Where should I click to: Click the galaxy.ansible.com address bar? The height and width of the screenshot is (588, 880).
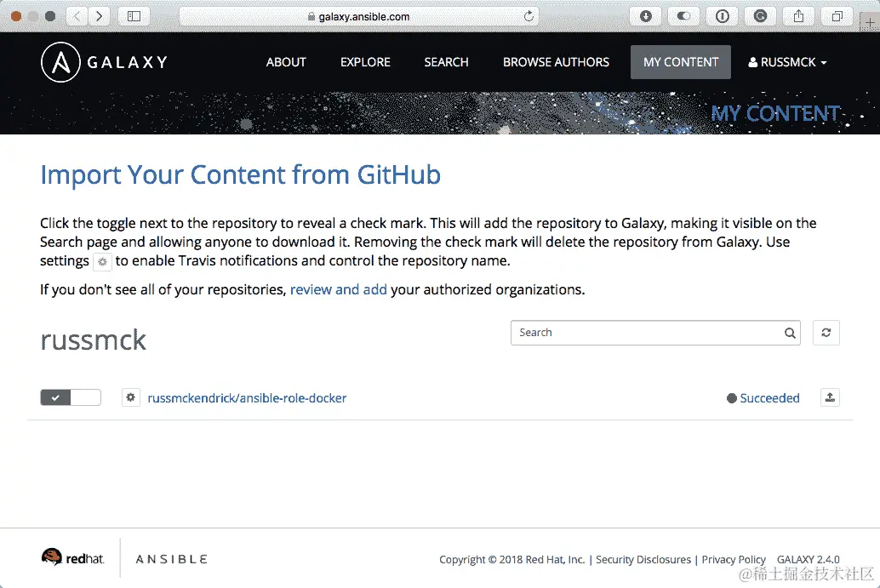(359, 16)
